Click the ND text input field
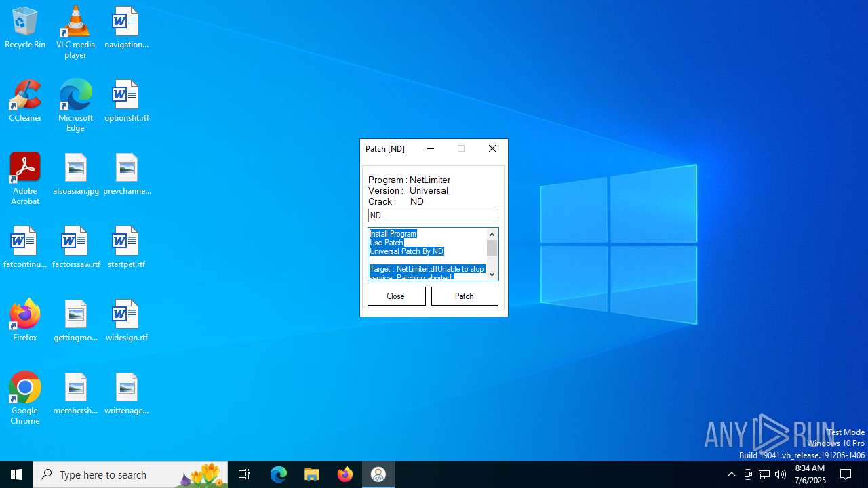Screen dimensions: 868x488 pyautogui.click(x=433, y=216)
